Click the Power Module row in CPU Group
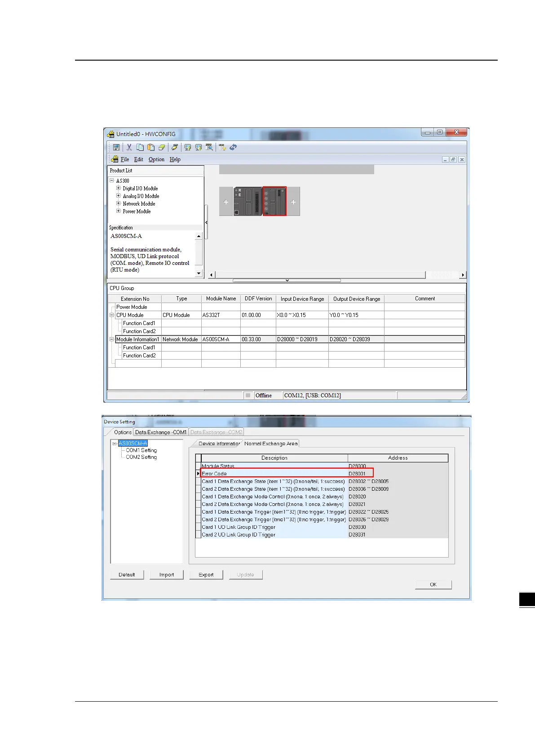Viewport: 535px width, 756px height. pos(290,307)
